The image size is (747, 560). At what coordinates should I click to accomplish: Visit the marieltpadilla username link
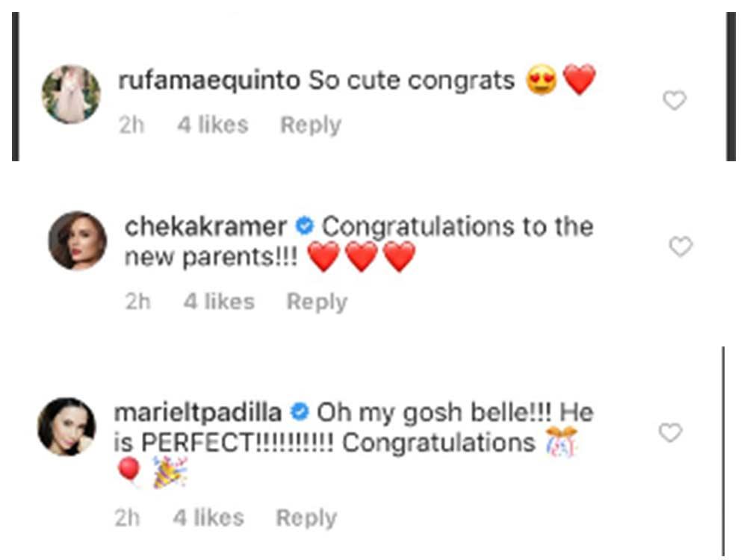point(197,411)
